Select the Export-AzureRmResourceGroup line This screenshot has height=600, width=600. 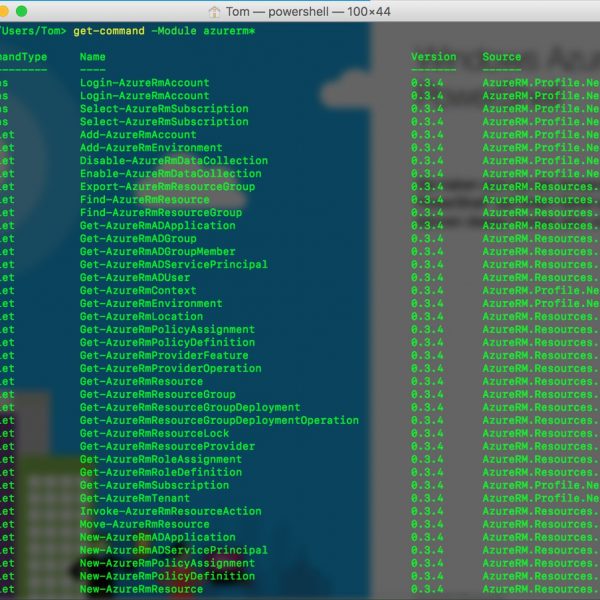click(167, 187)
